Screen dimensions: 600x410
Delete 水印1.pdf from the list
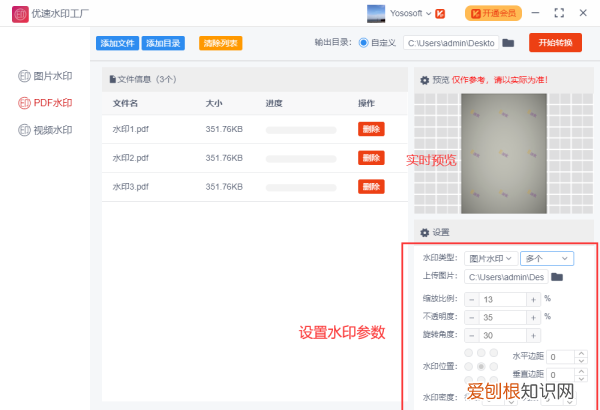pyautogui.click(x=371, y=129)
